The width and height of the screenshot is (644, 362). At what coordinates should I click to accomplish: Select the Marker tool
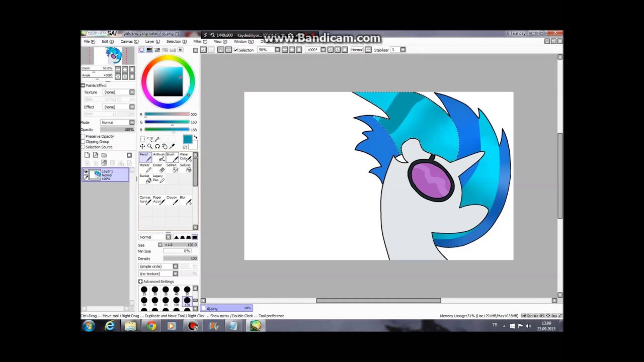point(145,168)
